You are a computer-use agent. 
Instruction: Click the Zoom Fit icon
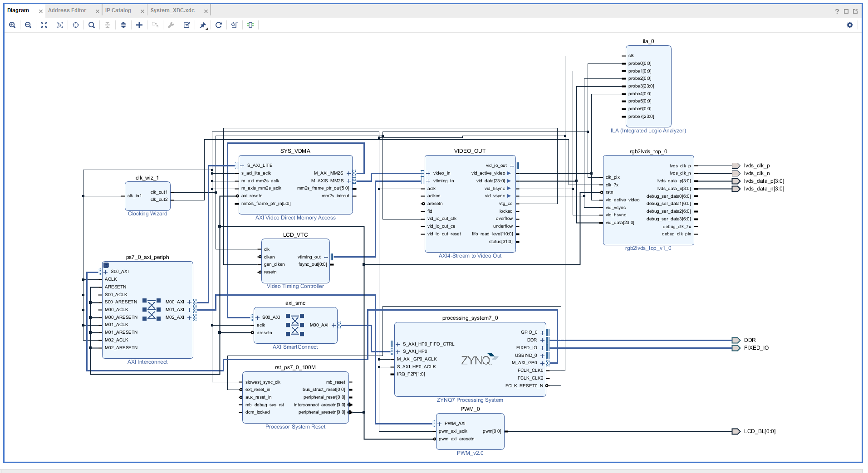click(x=44, y=25)
